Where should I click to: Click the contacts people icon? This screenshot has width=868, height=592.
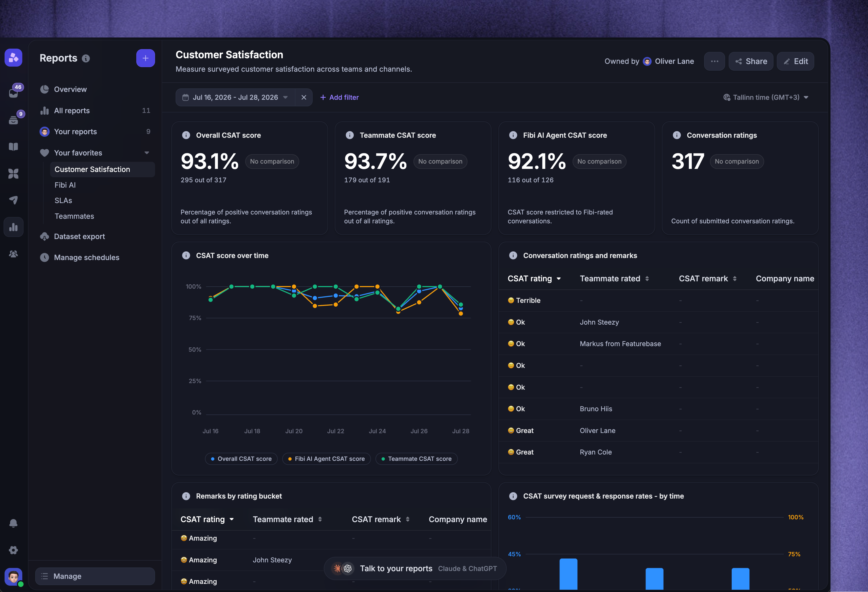(13, 254)
